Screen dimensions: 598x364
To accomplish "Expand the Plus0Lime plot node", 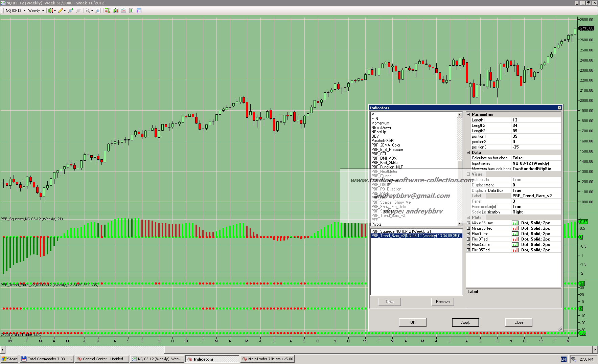I will (468, 234).
